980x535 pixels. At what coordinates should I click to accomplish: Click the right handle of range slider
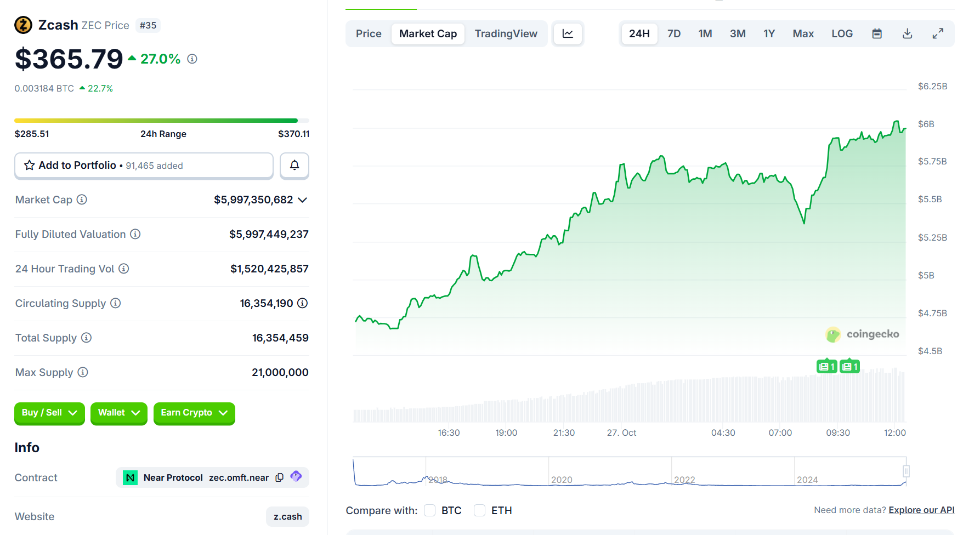(x=906, y=471)
